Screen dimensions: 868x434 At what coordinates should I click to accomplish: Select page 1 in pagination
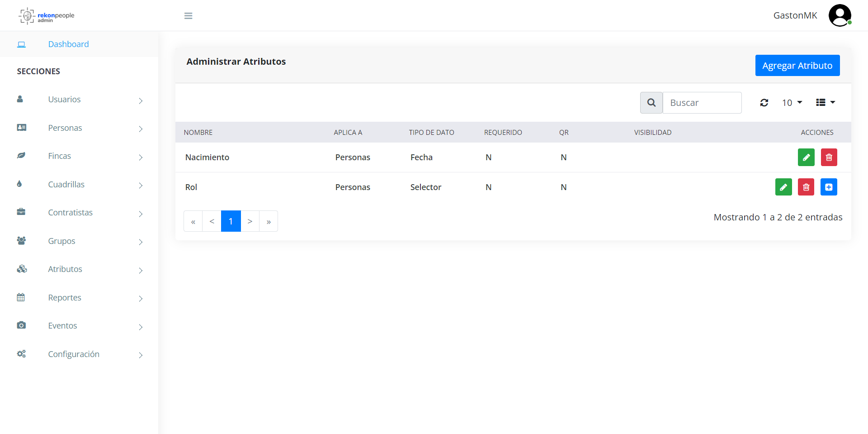click(231, 221)
